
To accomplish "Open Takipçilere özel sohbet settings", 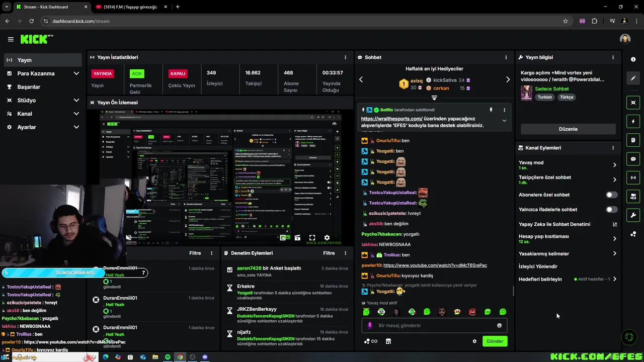I will pyautogui.click(x=568, y=179).
